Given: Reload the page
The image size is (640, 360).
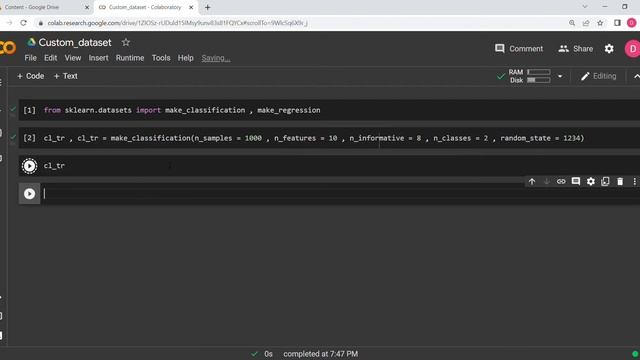Looking at the screenshot, I should point(23,23).
